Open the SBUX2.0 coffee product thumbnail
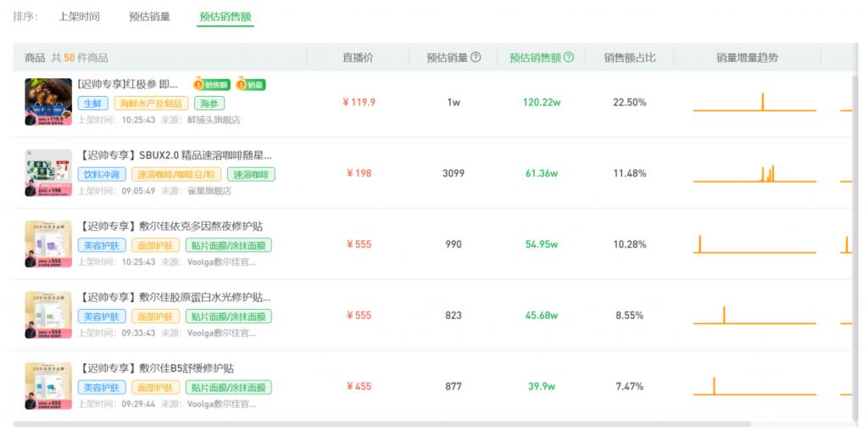Image resolution: width=868 pixels, height=431 pixels. tap(48, 173)
